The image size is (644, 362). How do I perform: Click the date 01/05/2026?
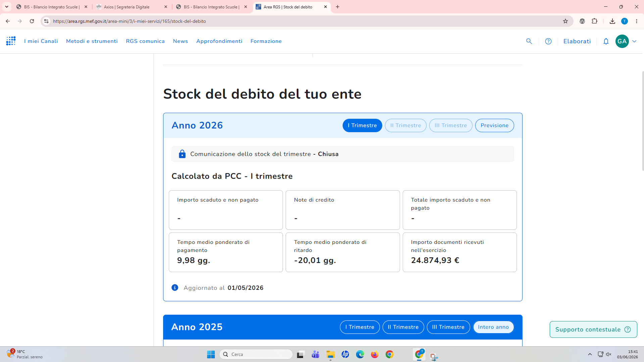245,288
